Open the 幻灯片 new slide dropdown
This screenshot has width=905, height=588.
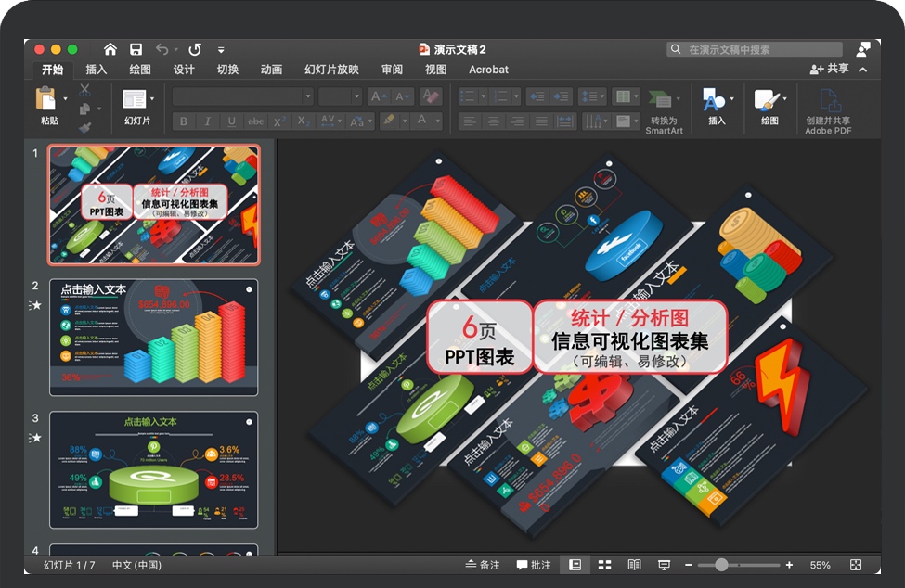(152, 98)
